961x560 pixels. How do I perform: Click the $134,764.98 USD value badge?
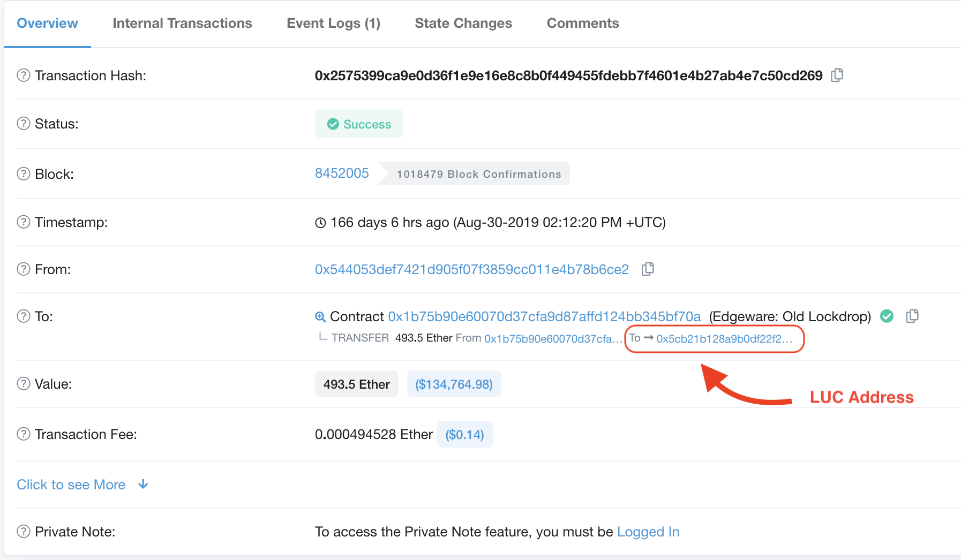[454, 384]
